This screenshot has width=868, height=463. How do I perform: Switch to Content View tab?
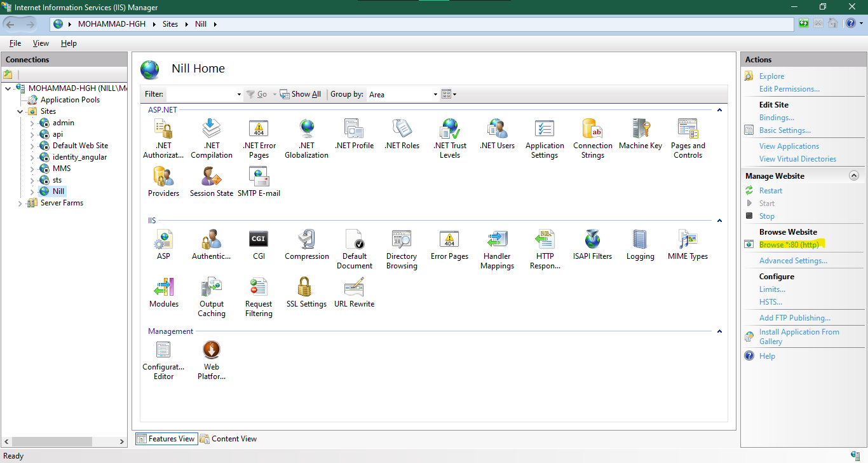click(x=228, y=439)
